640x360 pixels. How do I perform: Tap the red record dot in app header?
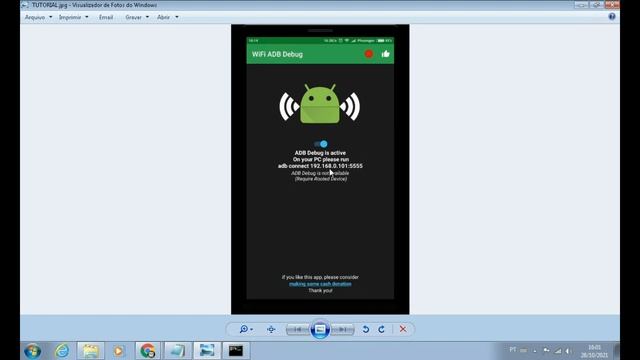(x=369, y=54)
